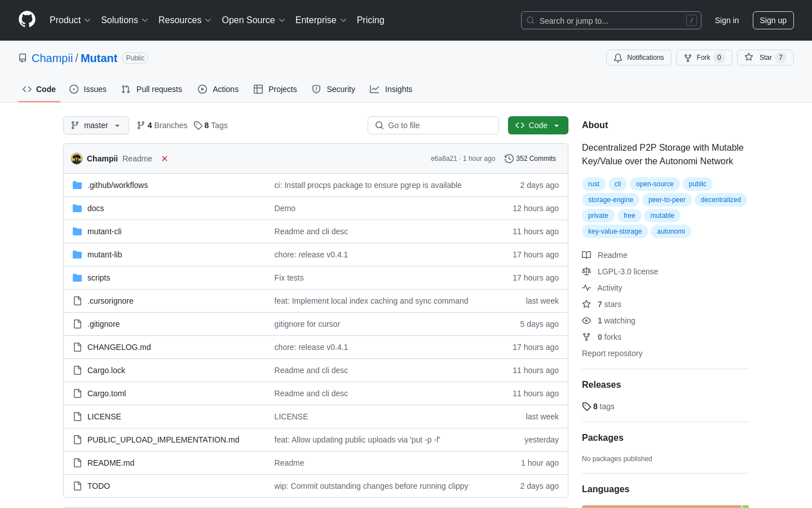The height and width of the screenshot is (508, 812).
Task: Click the Search or jump to field
Action: [x=611, y=20]
